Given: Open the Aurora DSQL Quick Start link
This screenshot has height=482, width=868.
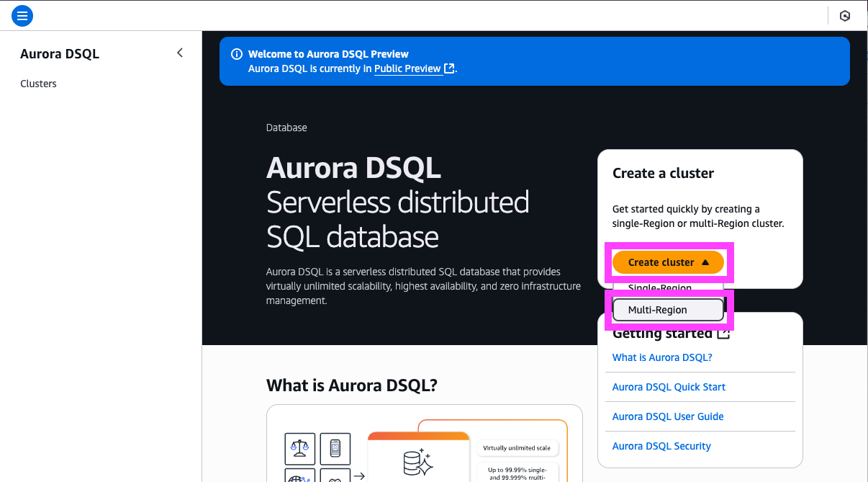Looking at the screenshot, I should click(x=669, y=387).
